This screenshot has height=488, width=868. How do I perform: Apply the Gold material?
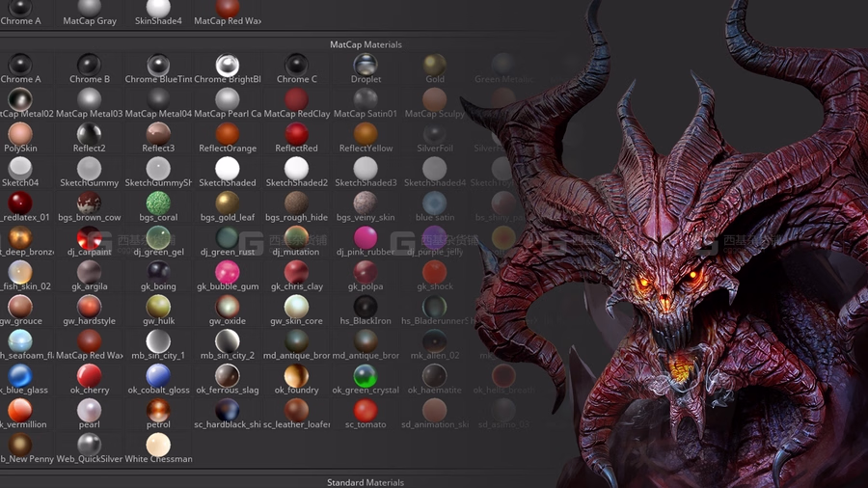click(x=435, y=68)
